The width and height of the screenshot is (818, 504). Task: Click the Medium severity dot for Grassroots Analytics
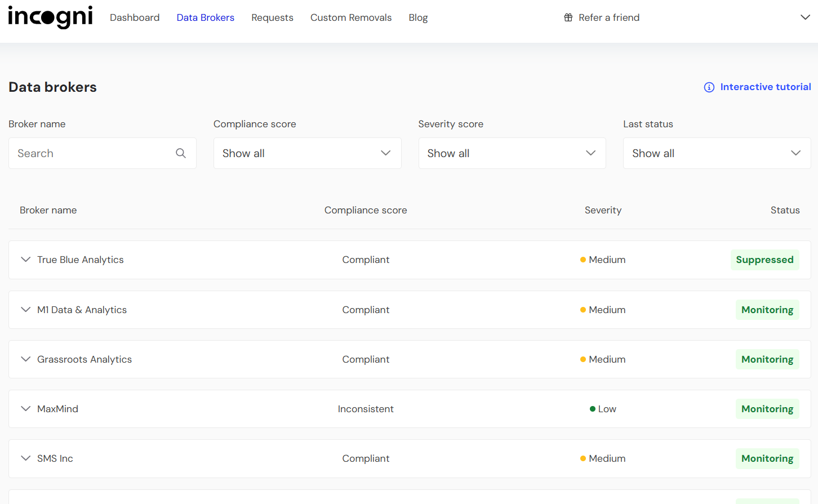pos(582,359)
